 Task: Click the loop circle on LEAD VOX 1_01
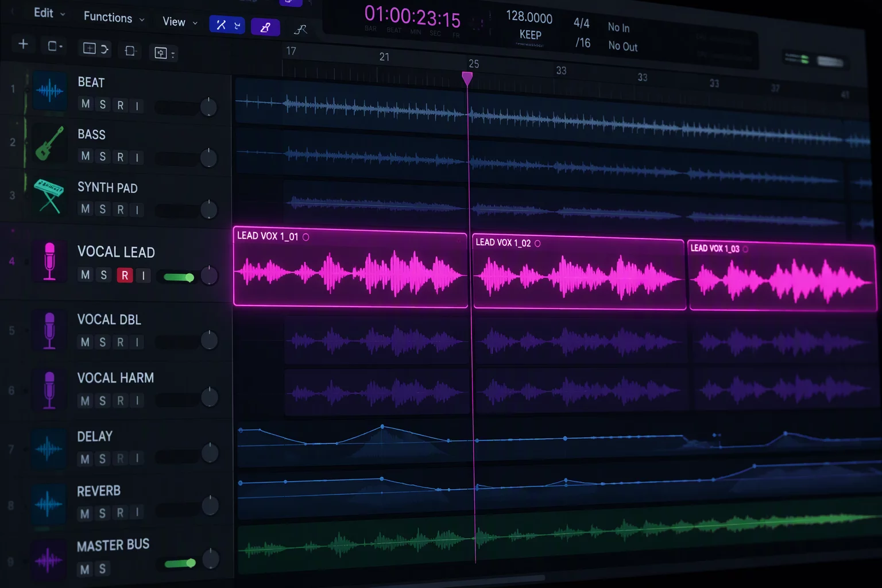305,237
